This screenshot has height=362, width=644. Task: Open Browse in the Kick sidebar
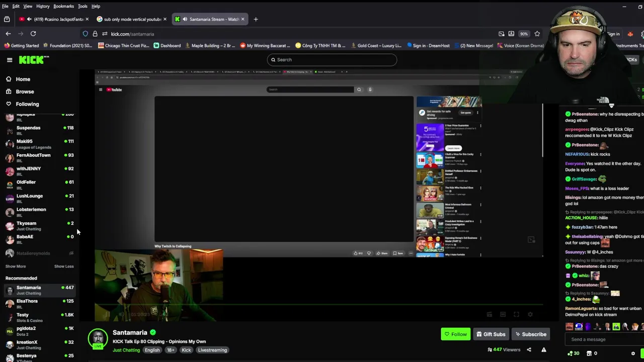(x=25, y=92)
